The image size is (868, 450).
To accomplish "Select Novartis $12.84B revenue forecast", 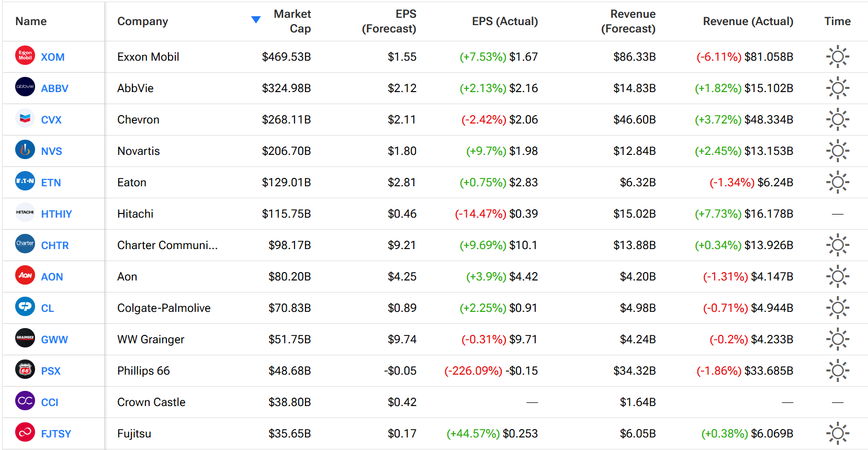I will [x=635, y=151].
